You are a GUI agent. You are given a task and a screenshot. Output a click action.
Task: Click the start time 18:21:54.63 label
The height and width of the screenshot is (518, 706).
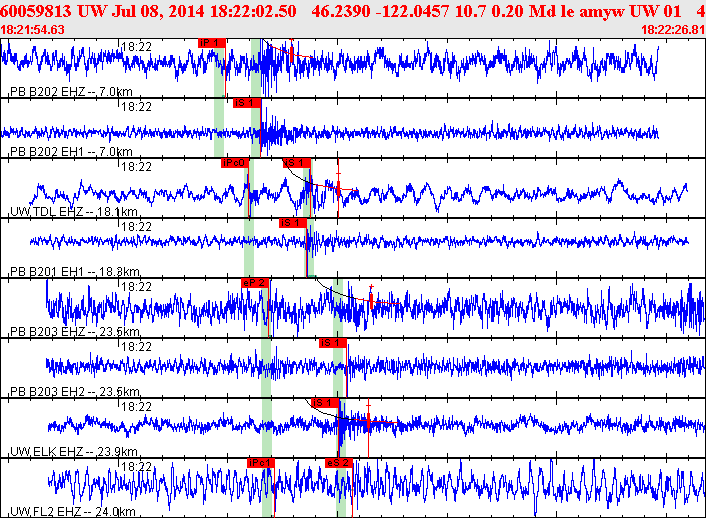(32, 30)
